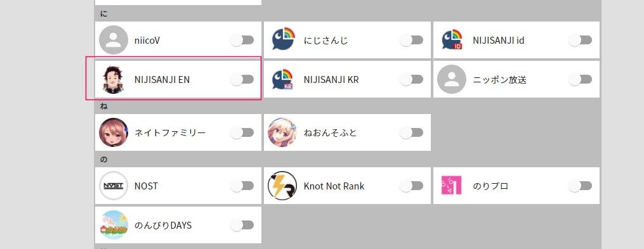Toggle the Knot Not Rank switch
Screen dimensions: 644x249
pyautogui.click(x=411, y=186)
